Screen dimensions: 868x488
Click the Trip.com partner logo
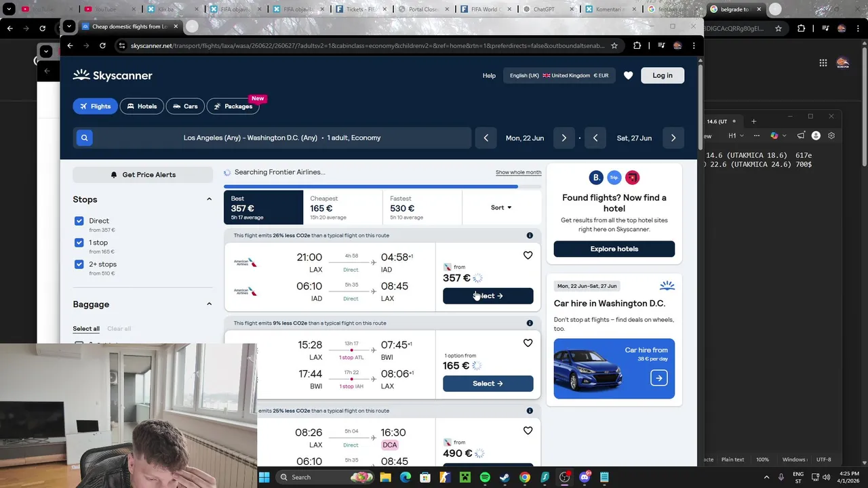tap(614, 178)
